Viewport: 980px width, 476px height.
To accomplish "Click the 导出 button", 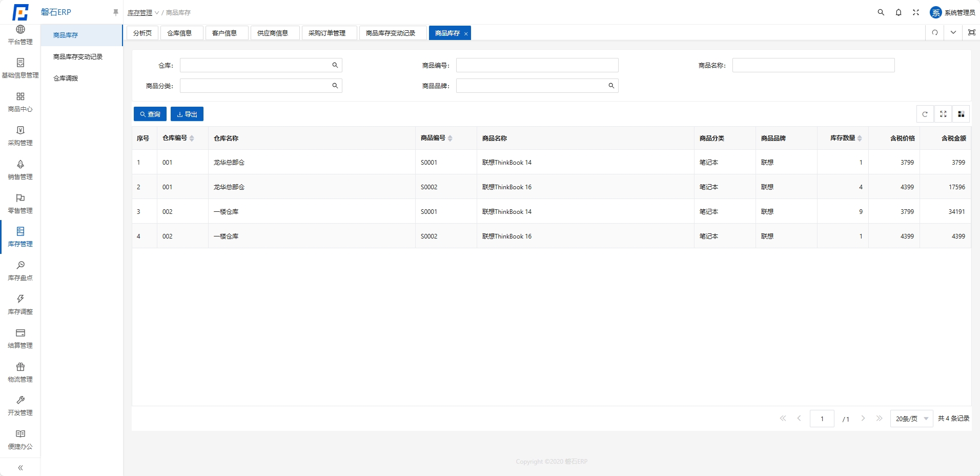I will pyautogui.click(x=187, y=114).
